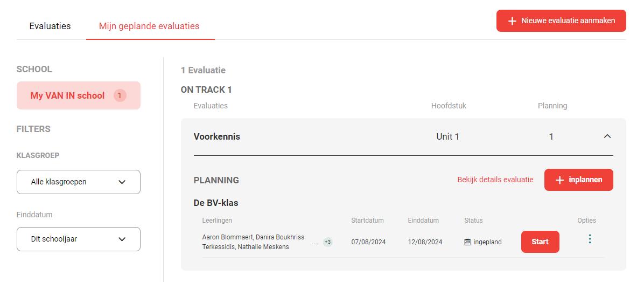Click the inplannen button
Image resolution: width=644 pixels, height=282 pixels.
coord(579,180)
